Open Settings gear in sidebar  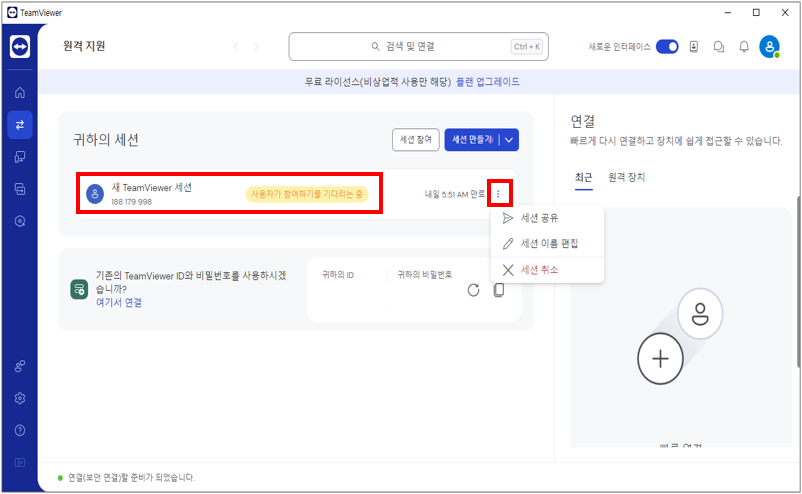click(20, 398)
